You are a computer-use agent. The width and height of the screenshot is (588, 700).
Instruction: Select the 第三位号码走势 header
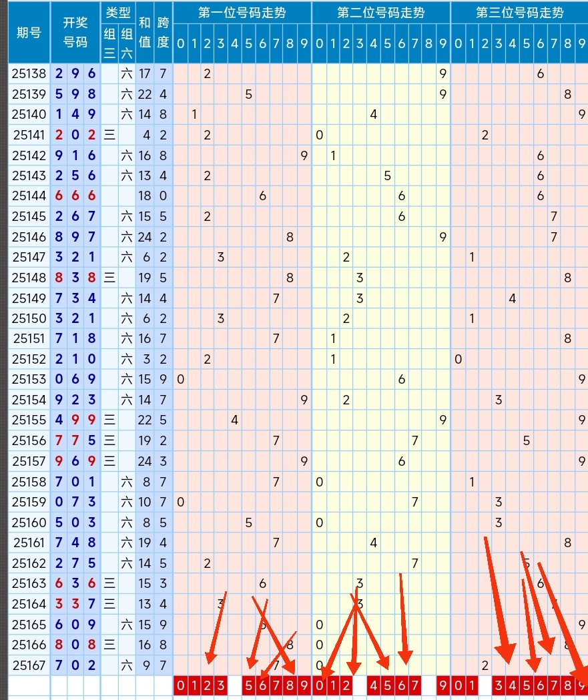(x=519, y=13)
